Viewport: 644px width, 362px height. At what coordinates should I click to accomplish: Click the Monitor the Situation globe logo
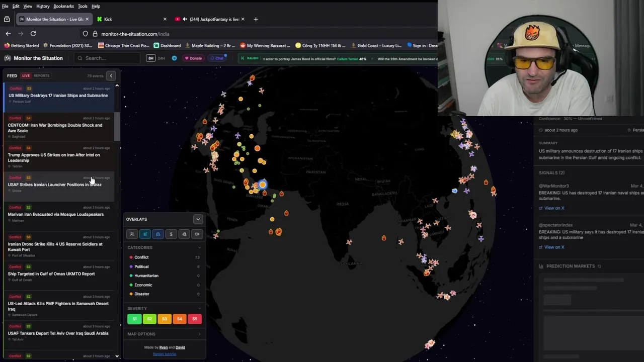(8, 58)
